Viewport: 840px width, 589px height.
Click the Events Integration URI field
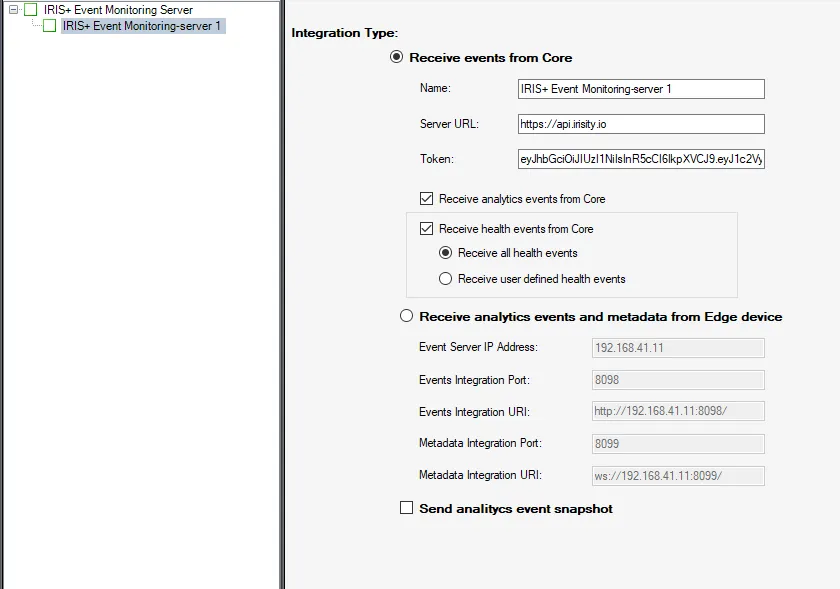coord(678,411)
